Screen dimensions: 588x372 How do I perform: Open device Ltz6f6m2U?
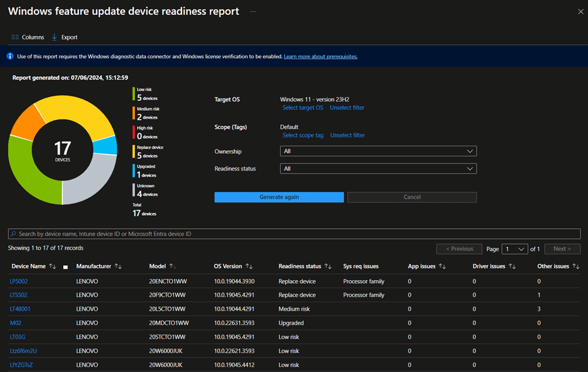pyautogui.click(x=23, y=351)
